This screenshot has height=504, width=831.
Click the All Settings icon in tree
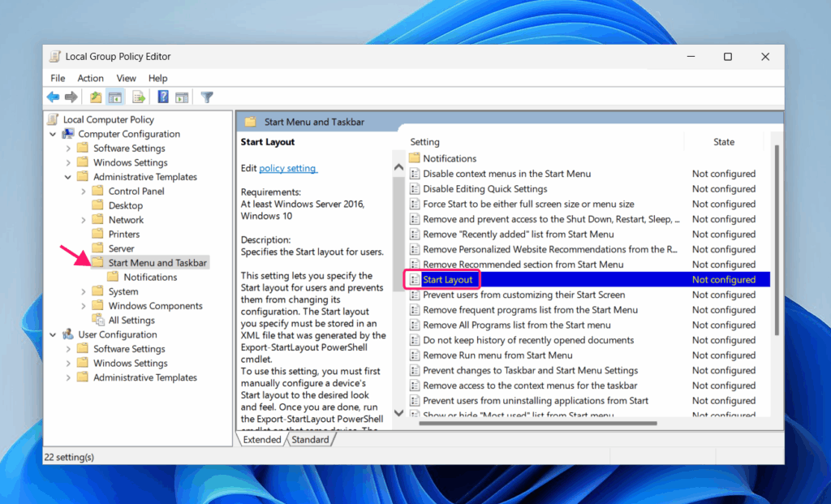pos(98,320)
